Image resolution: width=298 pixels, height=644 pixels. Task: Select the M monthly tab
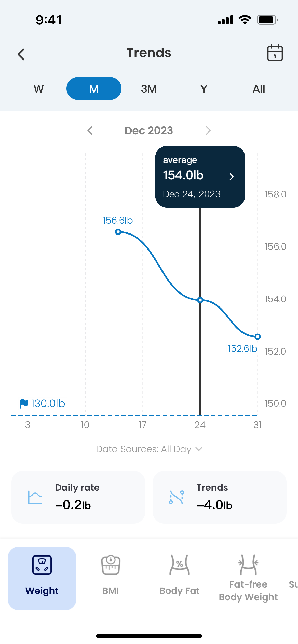(x=94, y=89)
